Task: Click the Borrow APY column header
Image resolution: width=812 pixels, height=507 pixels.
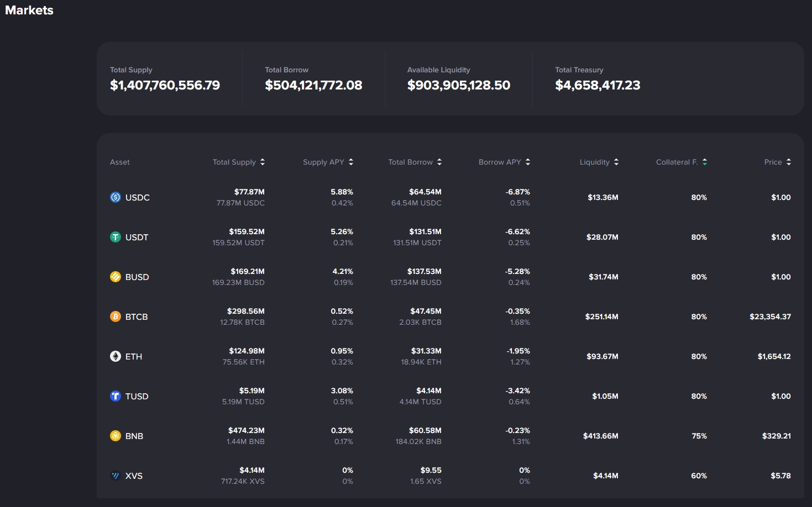Action: (x=505, y=162)
